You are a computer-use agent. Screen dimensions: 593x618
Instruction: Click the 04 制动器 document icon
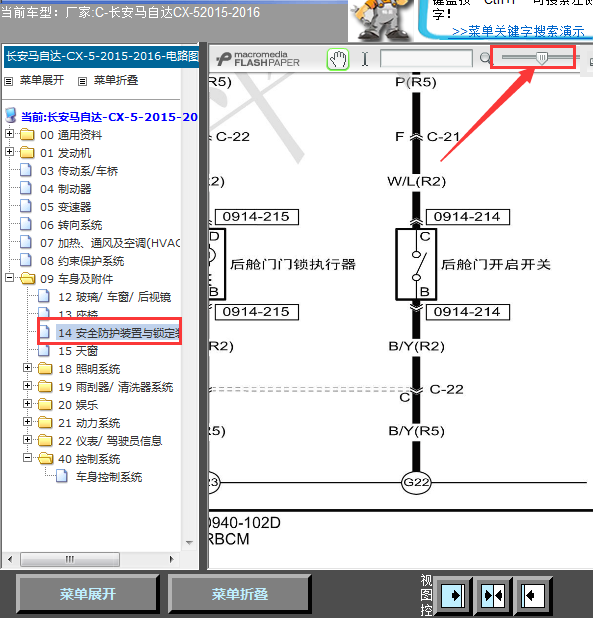coord(26,188)
